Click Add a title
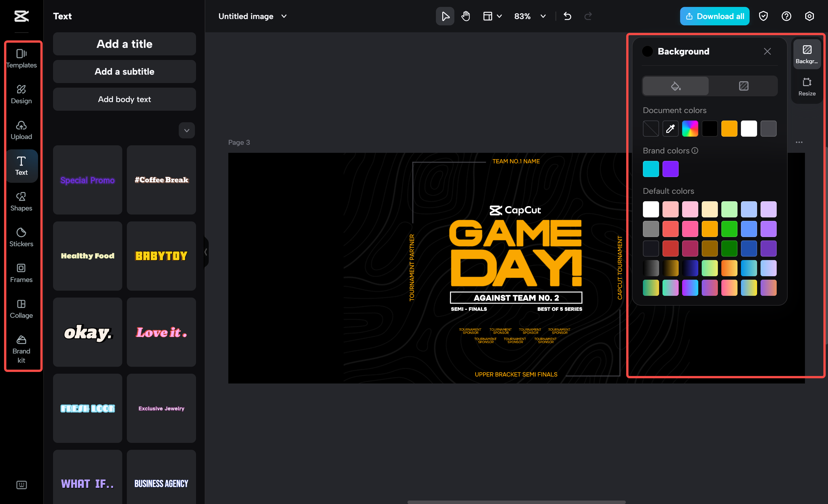828x504 pixels. click(124, 44)
